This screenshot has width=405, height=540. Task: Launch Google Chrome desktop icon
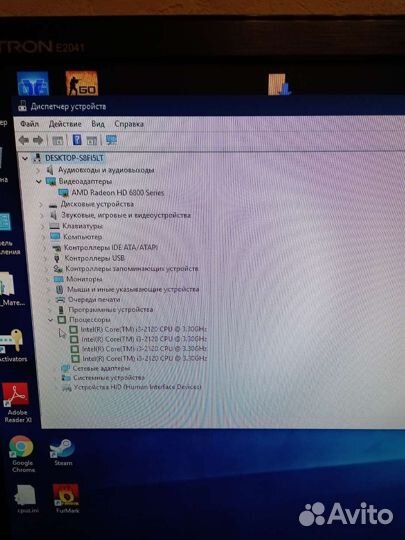tap(22, 454)
